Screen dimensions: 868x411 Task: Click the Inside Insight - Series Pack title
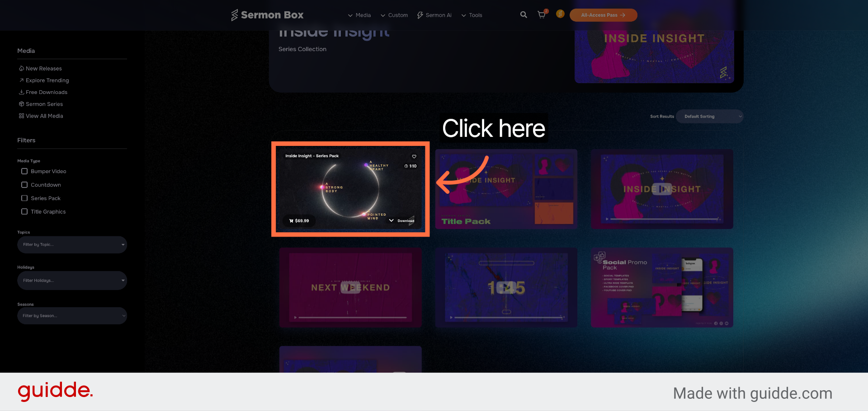(x=312, y=156)
